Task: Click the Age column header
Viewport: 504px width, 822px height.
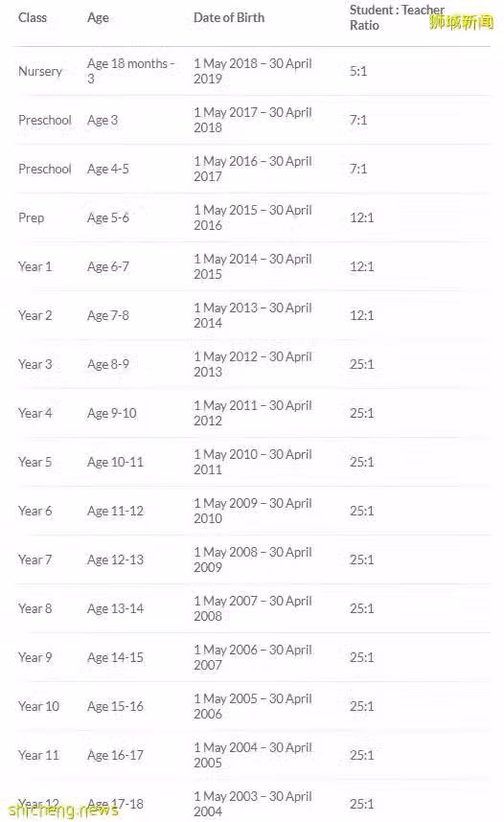Action: coord(98,18)
